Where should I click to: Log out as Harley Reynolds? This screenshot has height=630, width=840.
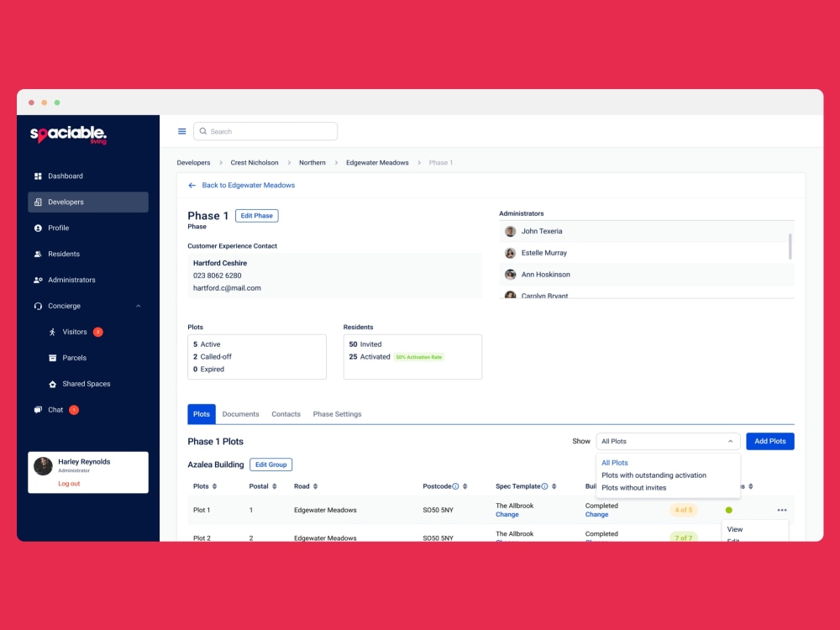[69, 482]
